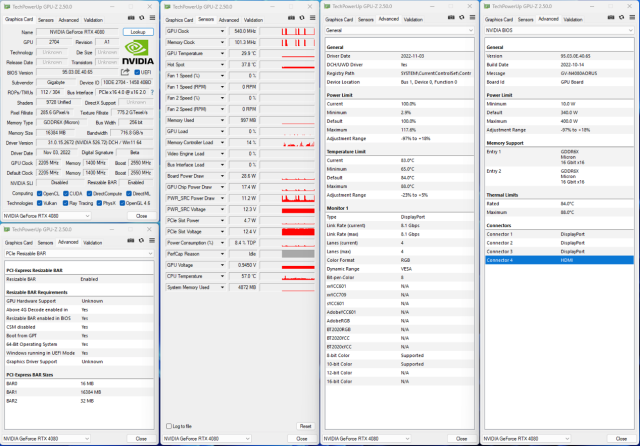Click GPU-Z title bar icon of Graphics Card window
Image resolution: width=640 pixels, height=446 pixels.
point(7,7)
